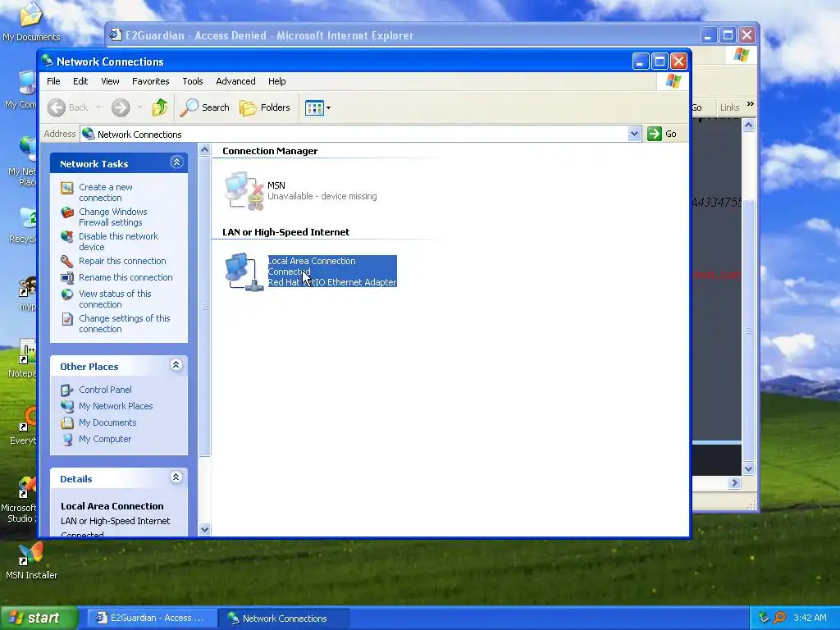Click the View status globe icon
Image resolution: width=840 pixels, height=630 pixels.
[x=67, y=294]
